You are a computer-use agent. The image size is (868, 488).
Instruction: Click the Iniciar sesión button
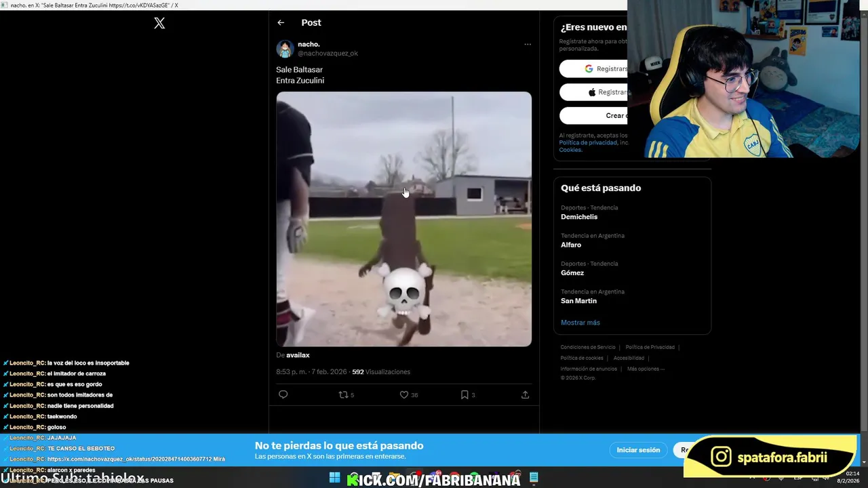638,450
